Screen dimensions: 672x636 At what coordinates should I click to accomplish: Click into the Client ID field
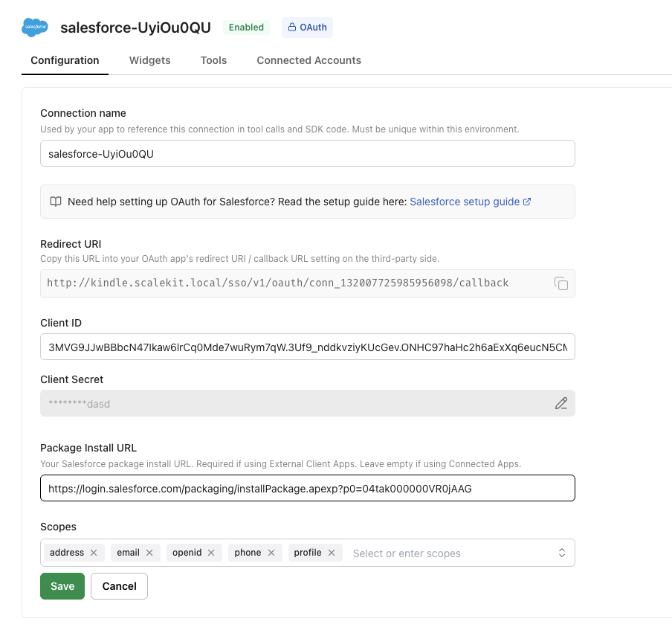[x=308, y=347]
